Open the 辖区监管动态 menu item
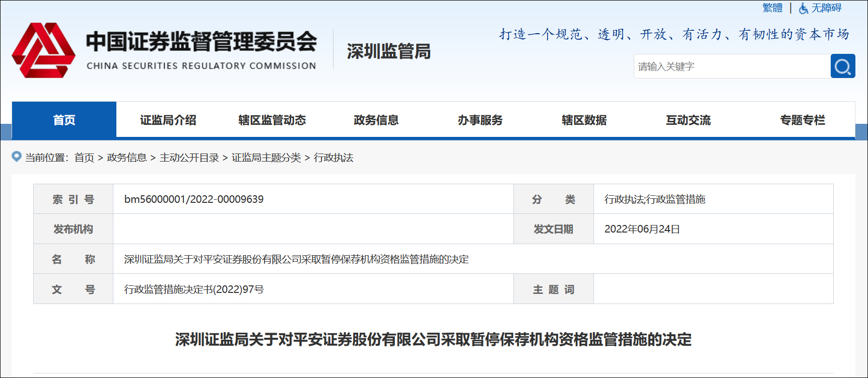The width and height of the screenshot is (868, 378). (272, 120)
